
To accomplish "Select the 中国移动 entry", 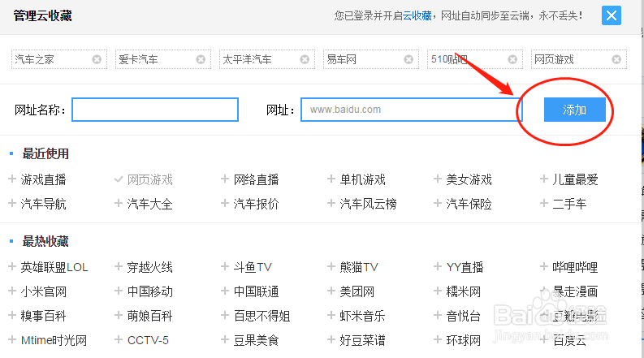I will (150, 291).
